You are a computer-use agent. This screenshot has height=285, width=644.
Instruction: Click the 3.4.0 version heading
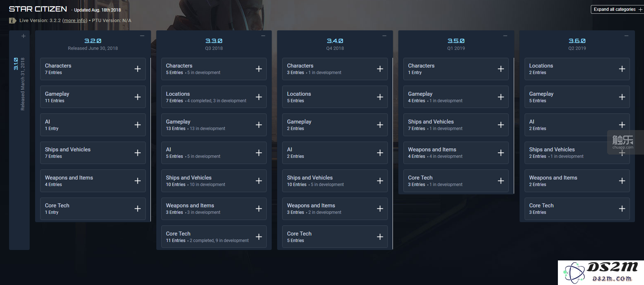335,41
